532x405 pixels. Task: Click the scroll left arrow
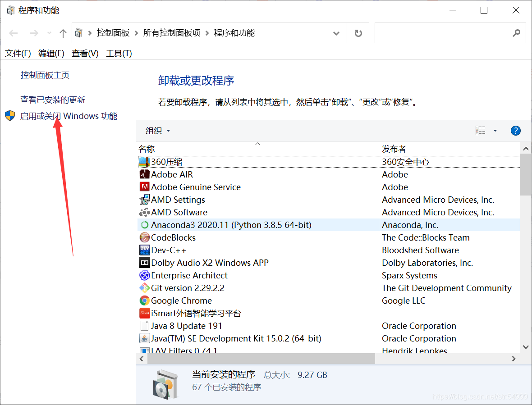(x=142, y=359)
